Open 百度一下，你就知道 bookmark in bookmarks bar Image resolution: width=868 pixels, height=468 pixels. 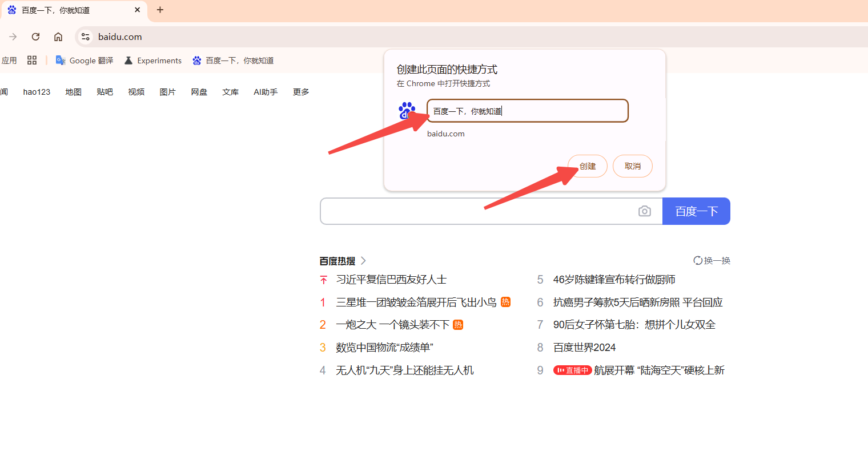(x=233, y=60)
